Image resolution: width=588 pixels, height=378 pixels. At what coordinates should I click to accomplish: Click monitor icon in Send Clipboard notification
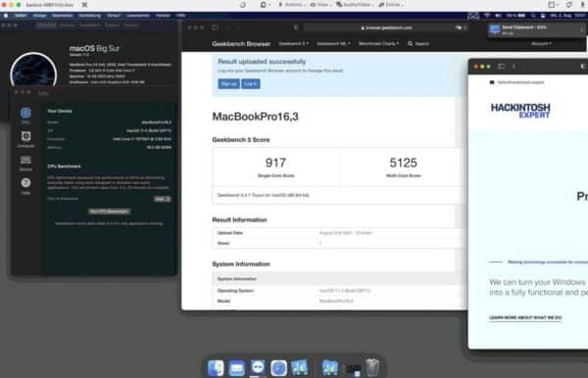coord(495,30)
